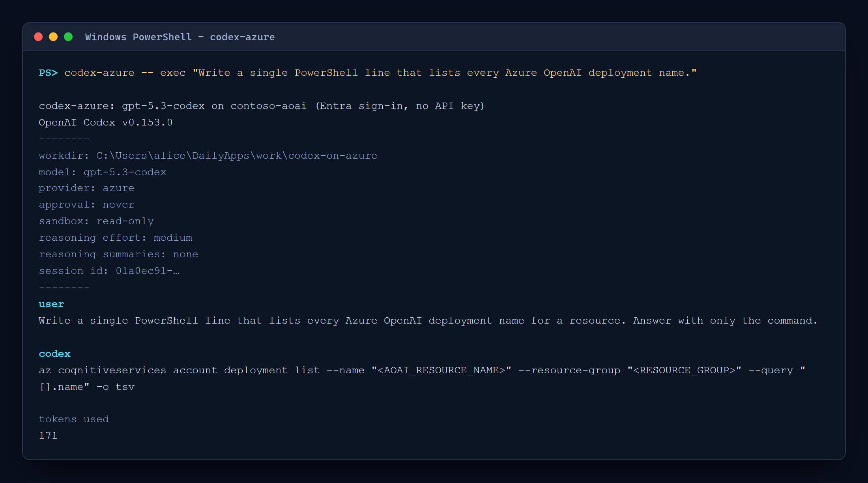The image size is (868, 483).
Task: Click the 'provider: azure' line
Action: [86, 188]
